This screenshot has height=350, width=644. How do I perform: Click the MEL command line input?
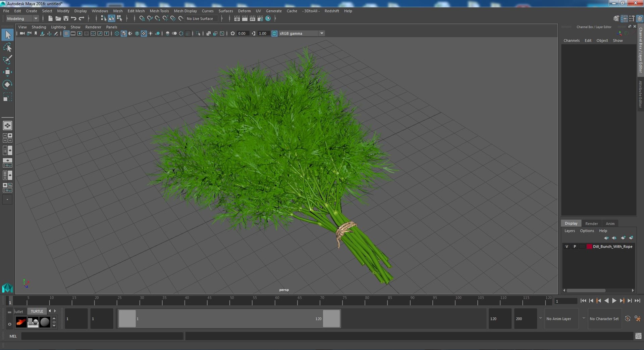102,336
